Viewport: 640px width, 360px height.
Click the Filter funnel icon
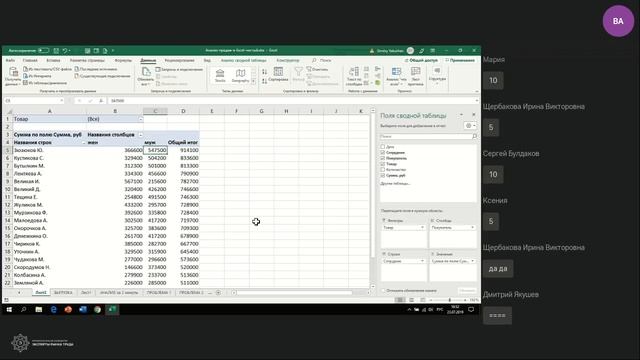point(299,72)
